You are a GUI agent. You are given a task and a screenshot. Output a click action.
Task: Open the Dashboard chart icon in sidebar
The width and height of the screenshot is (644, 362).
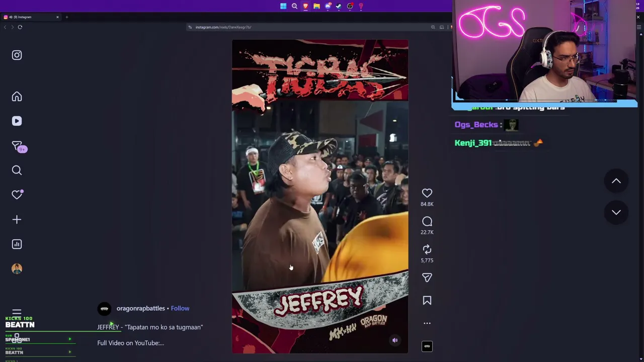pyautogui.click(x=17, y=244)
